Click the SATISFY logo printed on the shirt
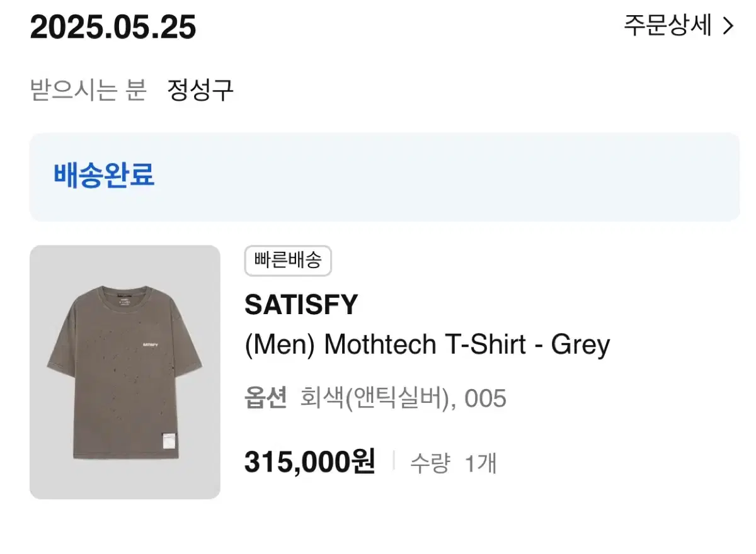The width and height of the screenshot is (756, 554). (x=152, y=344)
